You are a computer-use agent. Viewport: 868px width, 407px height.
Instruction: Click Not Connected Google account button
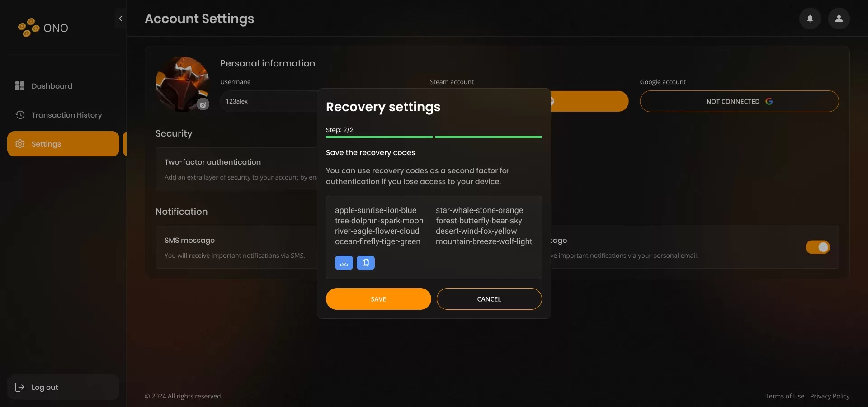pyautogui.click(x=739, y=101)
